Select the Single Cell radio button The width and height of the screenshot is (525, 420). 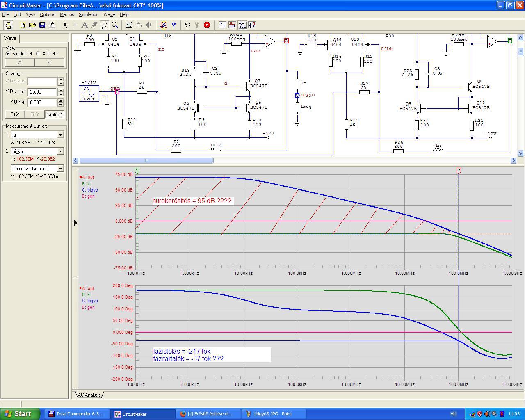(8, 54)
